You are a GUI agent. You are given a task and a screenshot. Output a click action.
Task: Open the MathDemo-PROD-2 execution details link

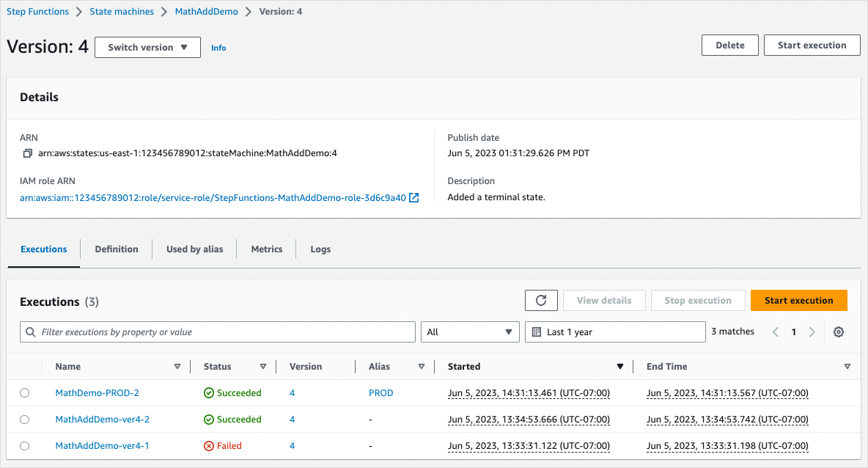pyautogui.click(x=97, y=392)
